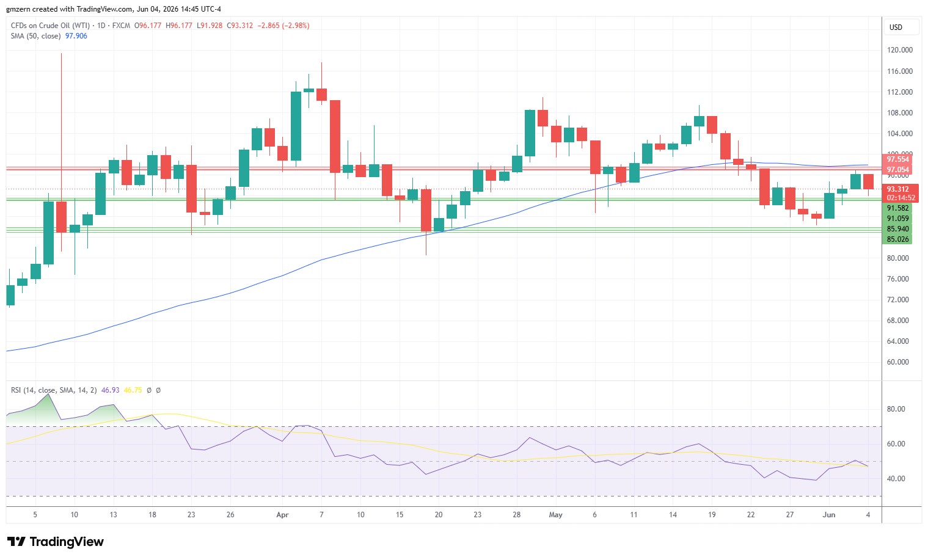Click the green 91.059 price tag
This screenshot has width=928, height=560.
pyautogui.click(x=897, y=219)
